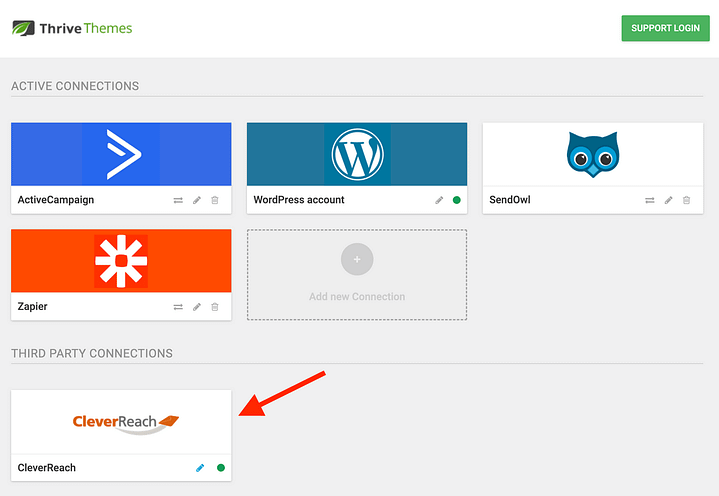The width and height of the screenshot is (719, 496).
Task: Open the SendOwl owl logo card
Action: coord(592,154)
